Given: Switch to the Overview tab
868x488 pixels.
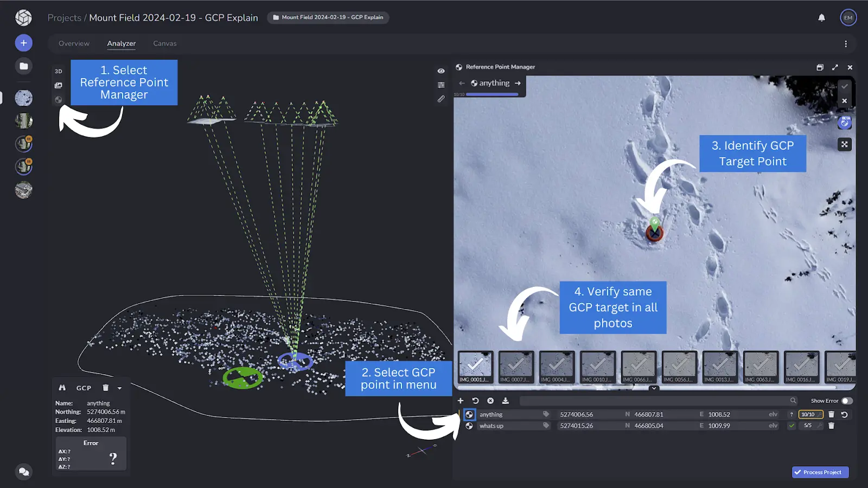Looking at the screenshot, I should point(74,43).
